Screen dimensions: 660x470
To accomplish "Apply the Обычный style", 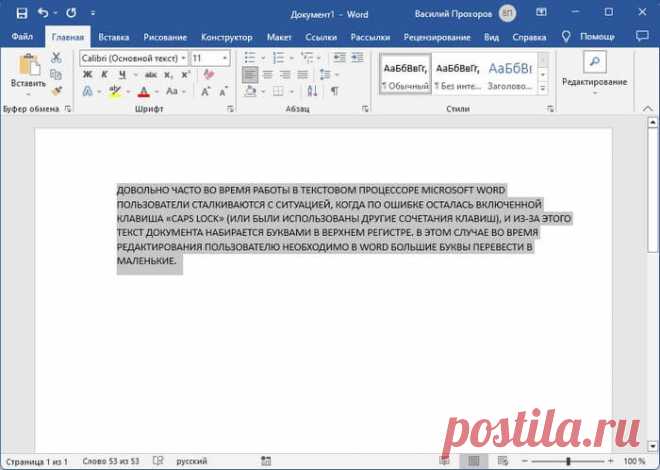I will tap(405, 74).
